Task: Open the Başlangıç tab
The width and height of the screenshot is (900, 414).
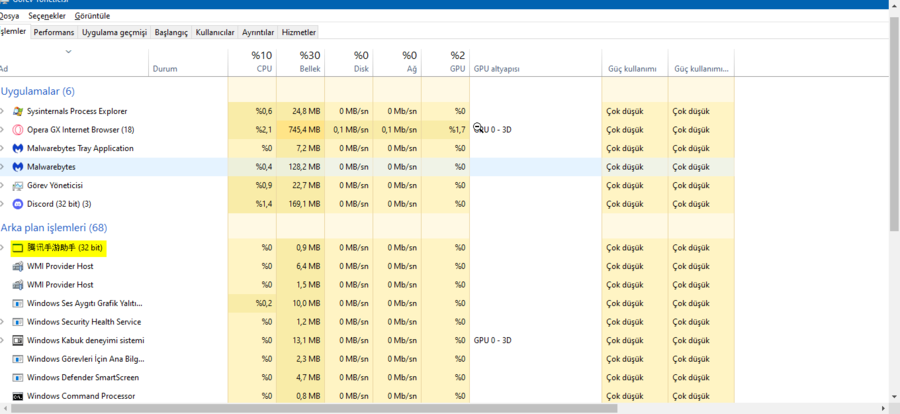Action: 170,32
